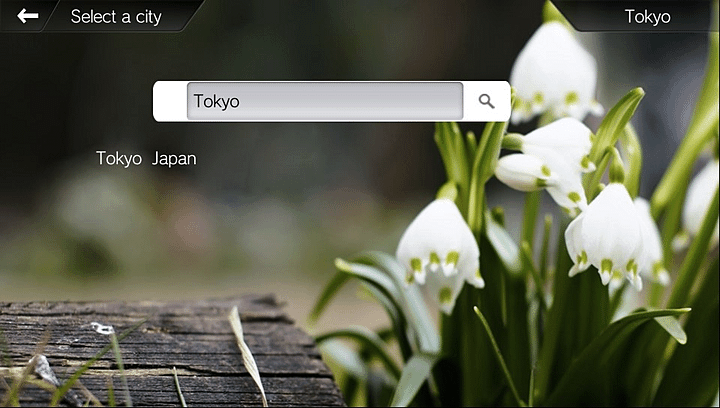The image size is (720, 408).
Task: Return to previous screen via white arrow
Action: (x=28, y=16)
